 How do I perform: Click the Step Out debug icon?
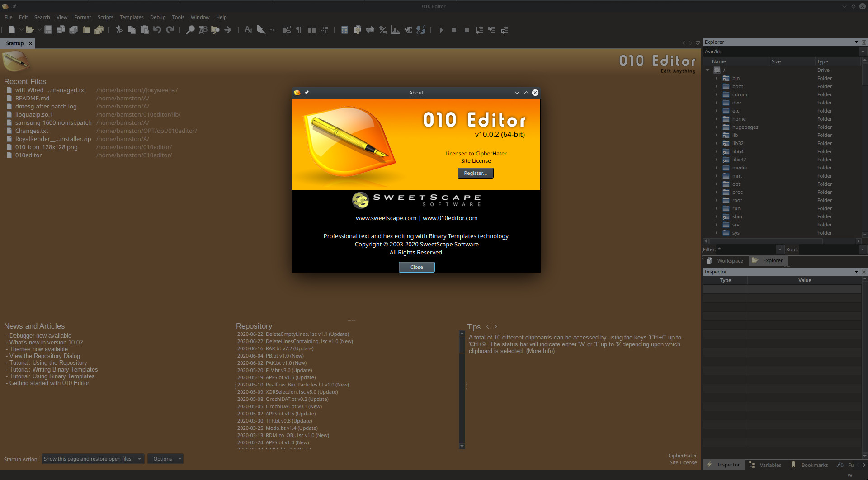505,30
